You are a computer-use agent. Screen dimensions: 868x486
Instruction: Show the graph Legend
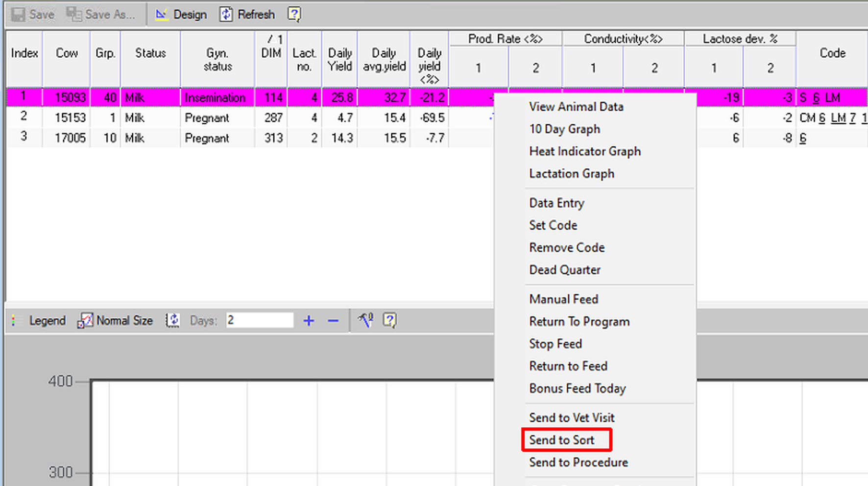[x=47, y=321]
